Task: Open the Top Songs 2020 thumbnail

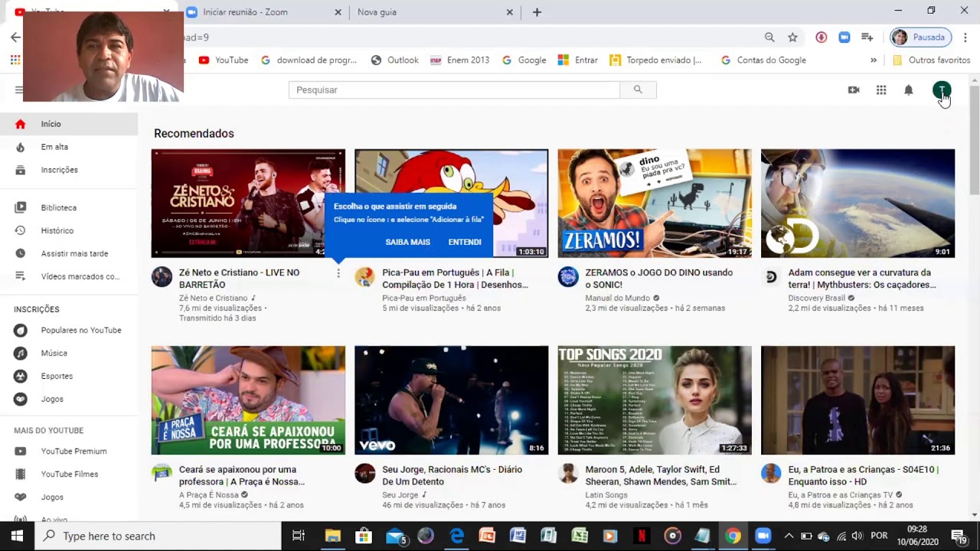Action: point(655,400)
